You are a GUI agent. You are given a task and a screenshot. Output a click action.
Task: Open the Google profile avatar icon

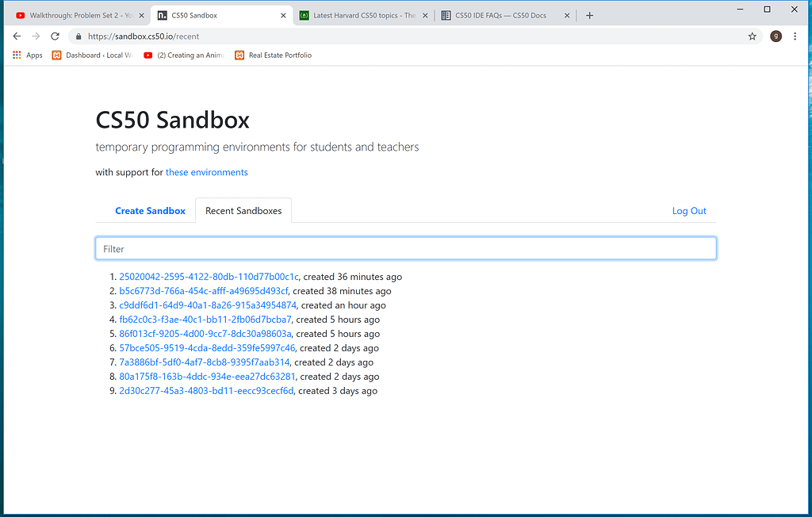tap(776, 36)
